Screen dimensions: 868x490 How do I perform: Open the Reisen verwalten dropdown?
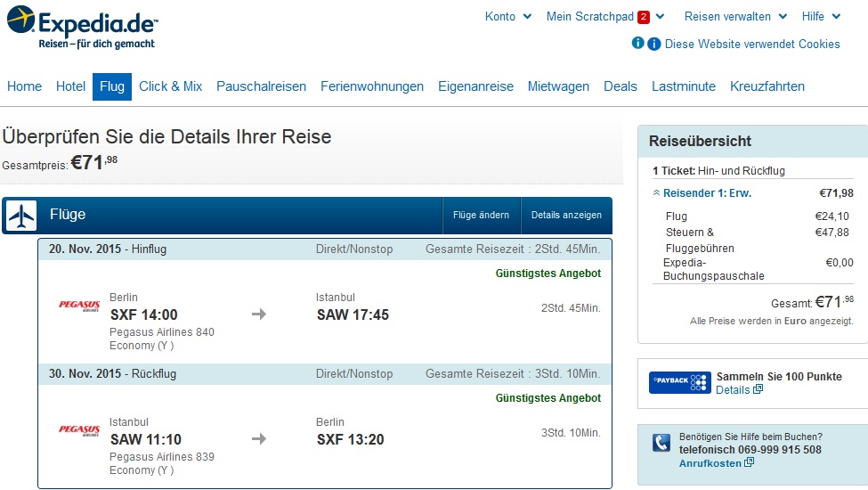[x=735, y=17]
